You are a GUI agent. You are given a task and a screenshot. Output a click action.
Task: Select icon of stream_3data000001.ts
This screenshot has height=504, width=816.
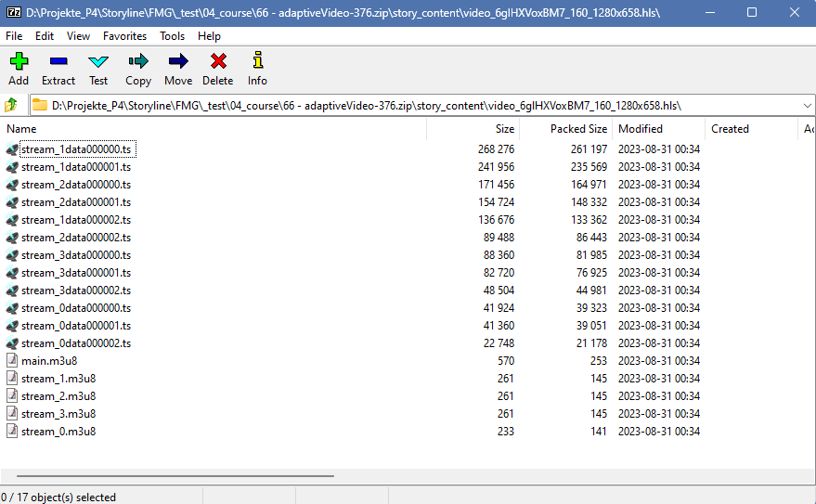coord(12,273)
